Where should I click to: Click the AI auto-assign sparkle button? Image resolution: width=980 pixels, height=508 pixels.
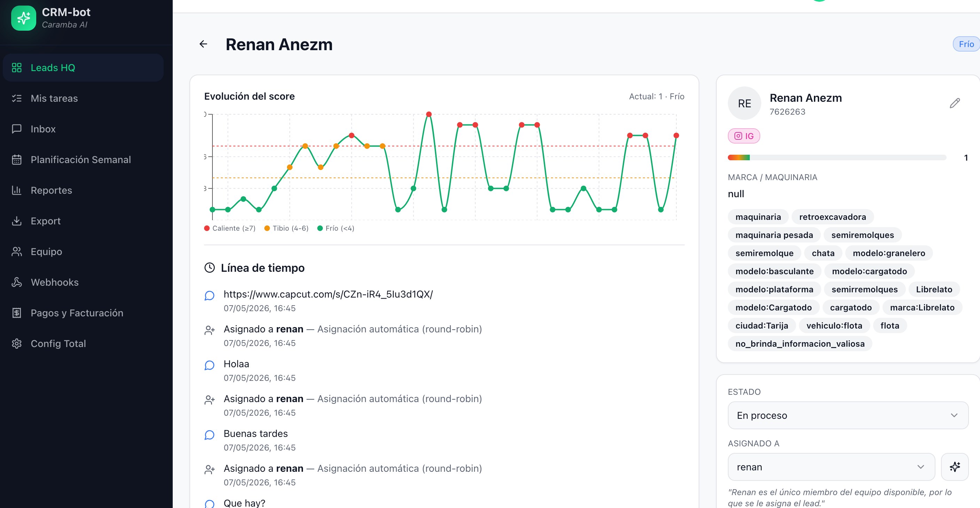tap(955, 467)
